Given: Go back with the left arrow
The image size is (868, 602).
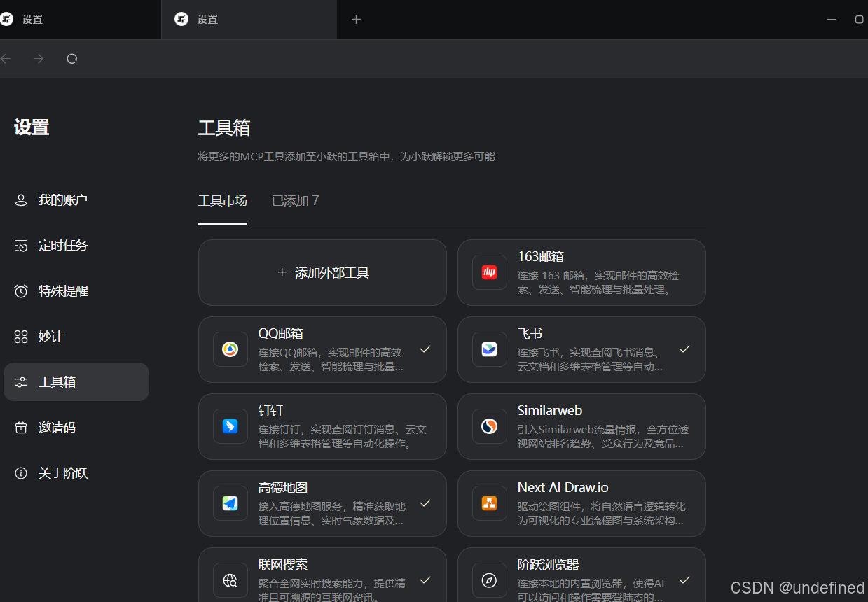Looking at the screenshot, I should [6, 59].
